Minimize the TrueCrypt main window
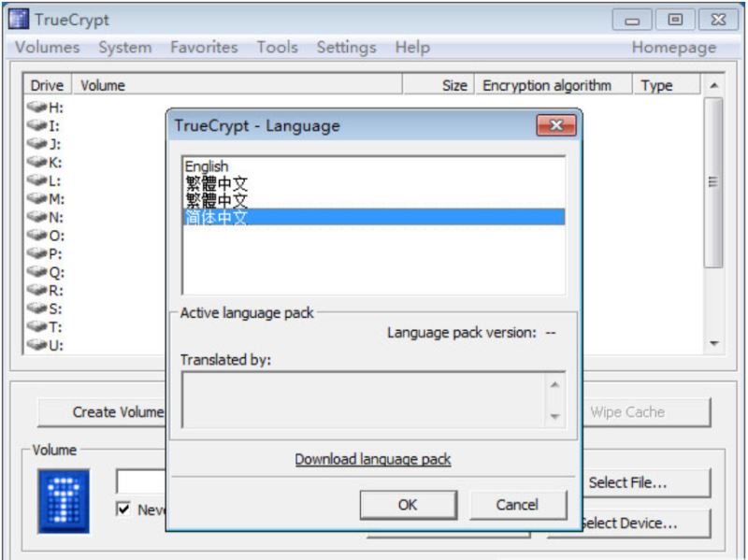 pyautogui.click(x=632, y=20)
